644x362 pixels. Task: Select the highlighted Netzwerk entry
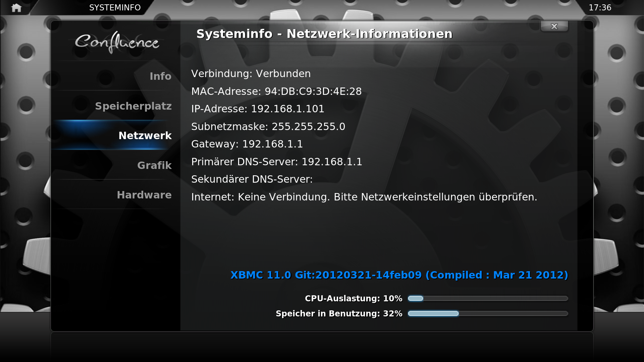(x=145, y=136)
